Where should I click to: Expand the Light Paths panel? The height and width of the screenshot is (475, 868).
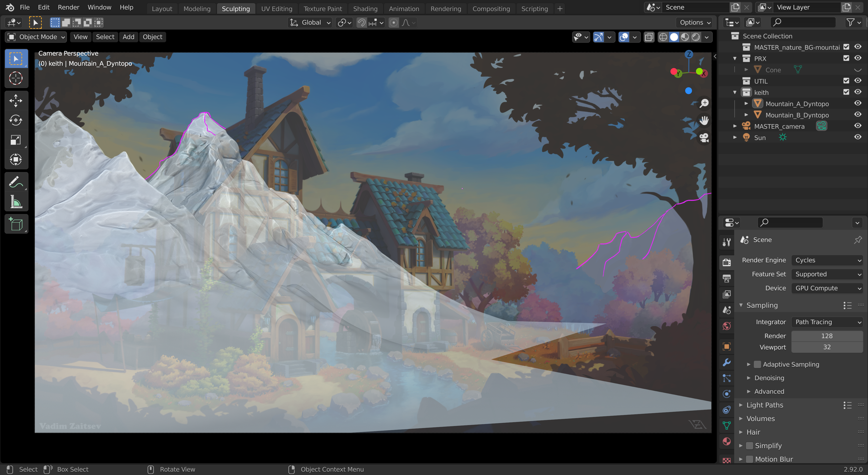(764, 405)
